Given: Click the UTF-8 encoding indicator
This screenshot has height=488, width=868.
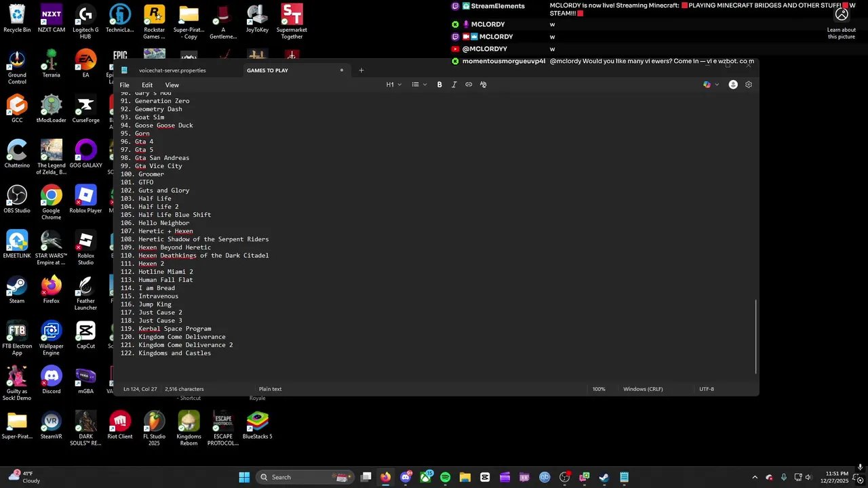Looking at the screenshot, I should point(707,389).
